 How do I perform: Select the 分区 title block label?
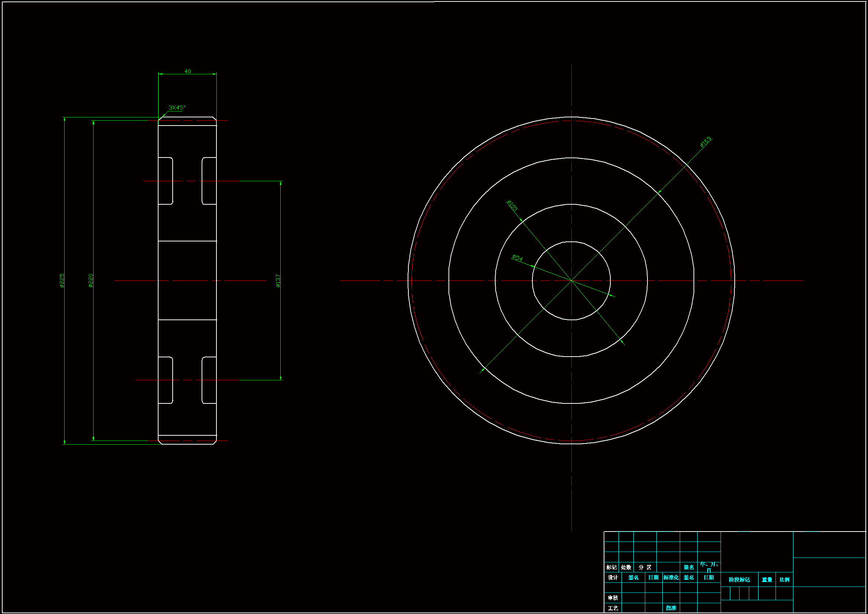point(645,567)
